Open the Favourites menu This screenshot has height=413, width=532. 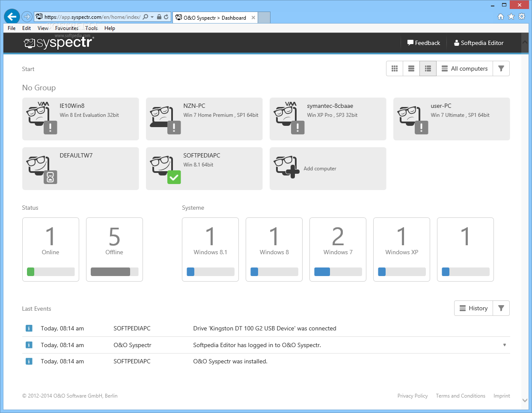[x=67, y=28]
